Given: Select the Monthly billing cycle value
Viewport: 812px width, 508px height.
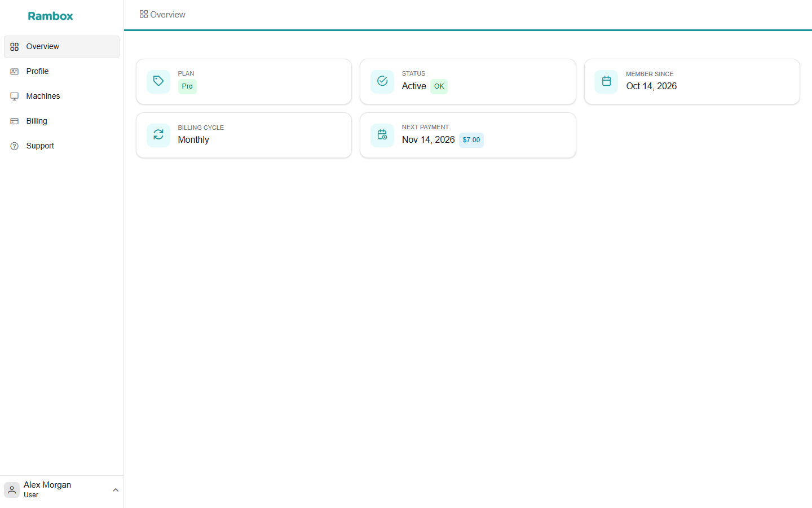Looking at the screenshot, I should click(193, 140).
